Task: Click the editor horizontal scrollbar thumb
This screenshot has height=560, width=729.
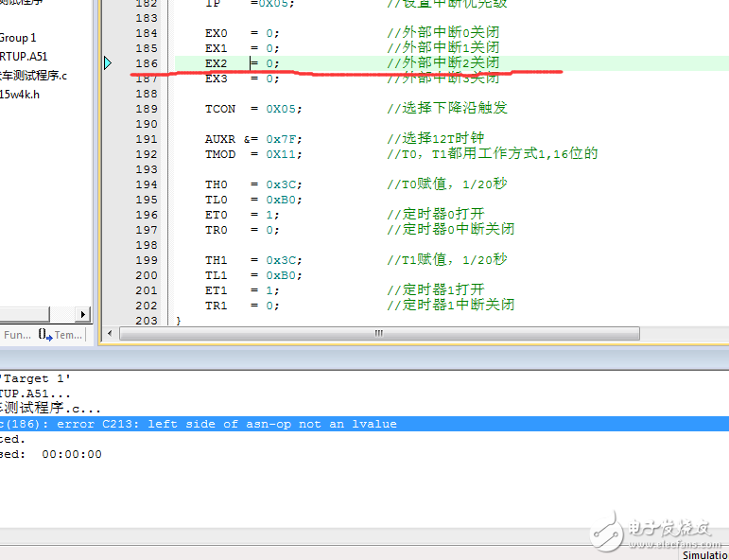Action: (x=379, y=334)
